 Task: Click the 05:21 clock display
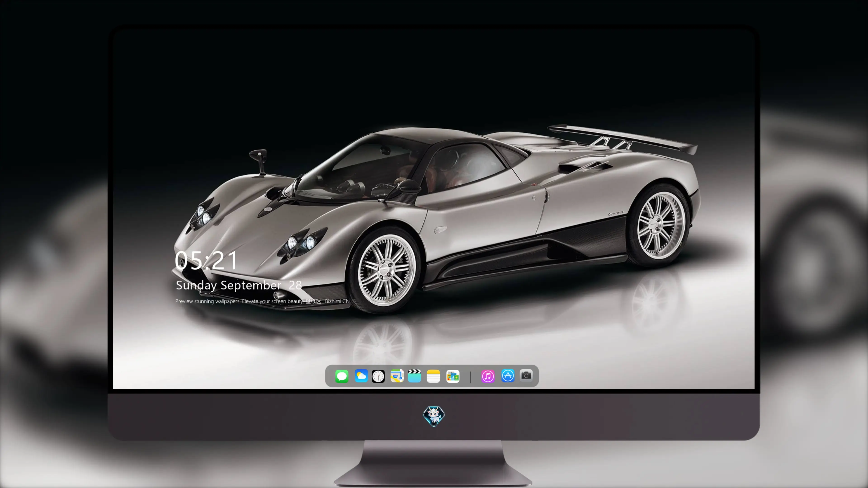pyautogui.click(x=206, y=260)
